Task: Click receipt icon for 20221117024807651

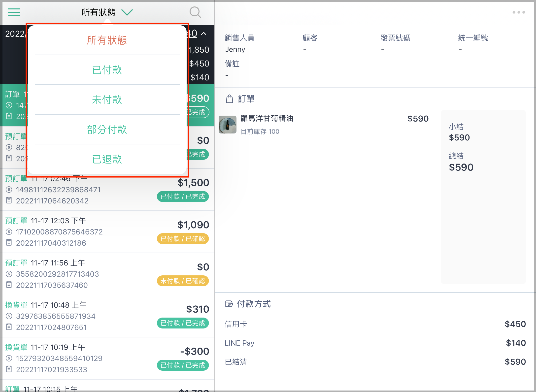Action: click(9, 327)
